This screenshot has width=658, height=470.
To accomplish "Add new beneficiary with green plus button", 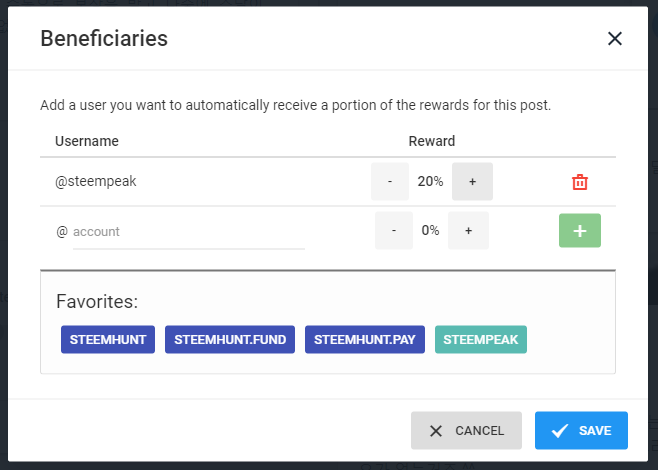I will [x=580, y=231].
